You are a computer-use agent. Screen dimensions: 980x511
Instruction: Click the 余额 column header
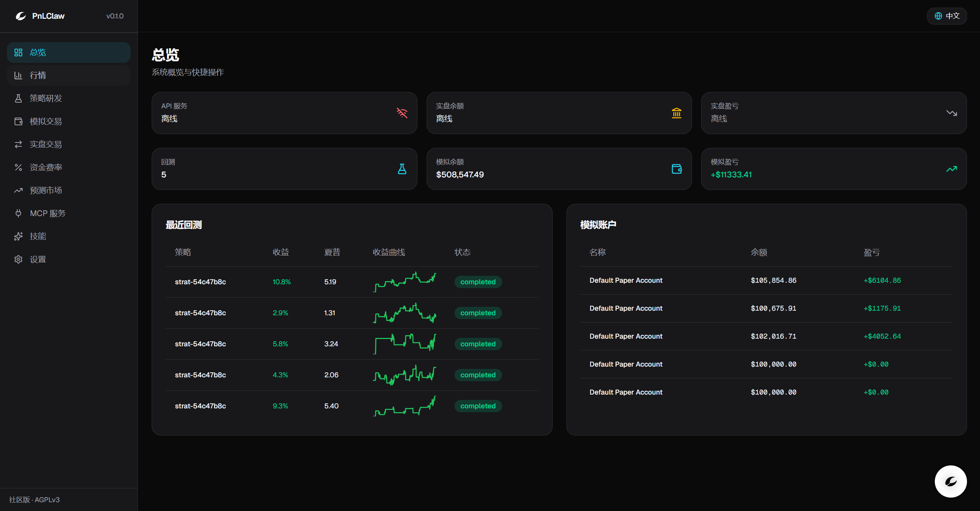[x=759, y=252]
